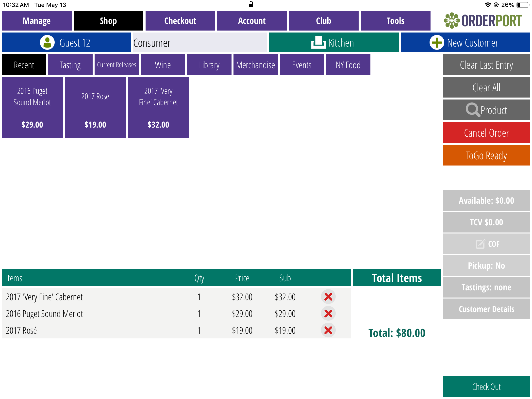Toggle the Pickup: No setting
This screenshot has height=399, width=532.
tap(486, 266)
